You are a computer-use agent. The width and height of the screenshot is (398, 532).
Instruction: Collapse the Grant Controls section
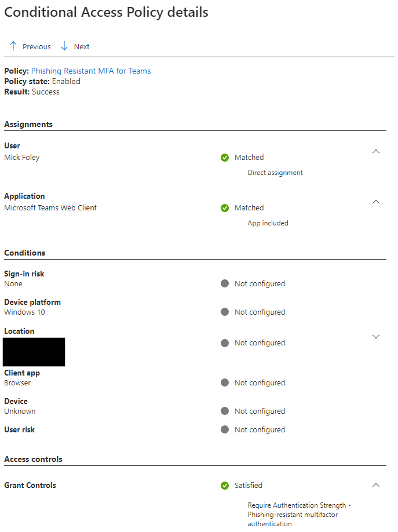point(375,485)
